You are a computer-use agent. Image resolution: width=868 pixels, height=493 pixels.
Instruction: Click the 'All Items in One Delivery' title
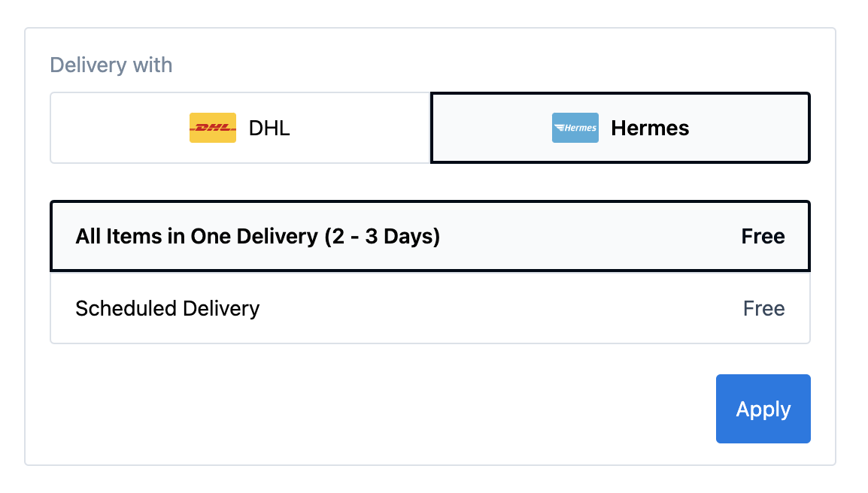[197, 237]
